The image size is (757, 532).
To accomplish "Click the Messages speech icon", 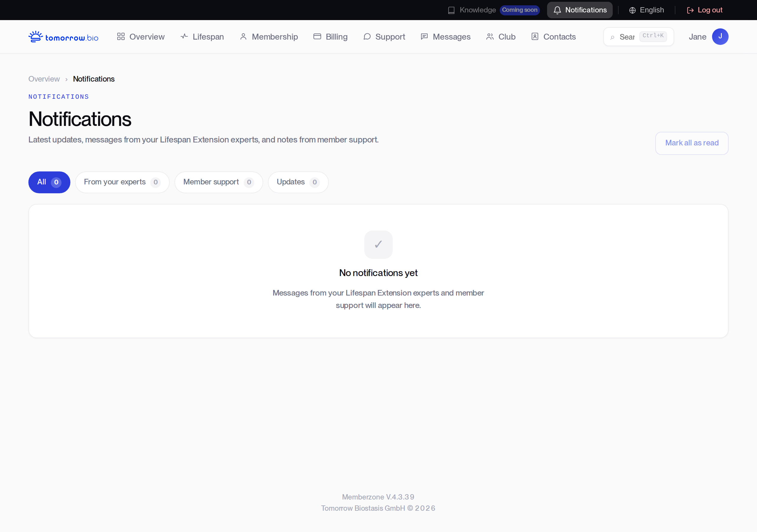I will point(424,37).
